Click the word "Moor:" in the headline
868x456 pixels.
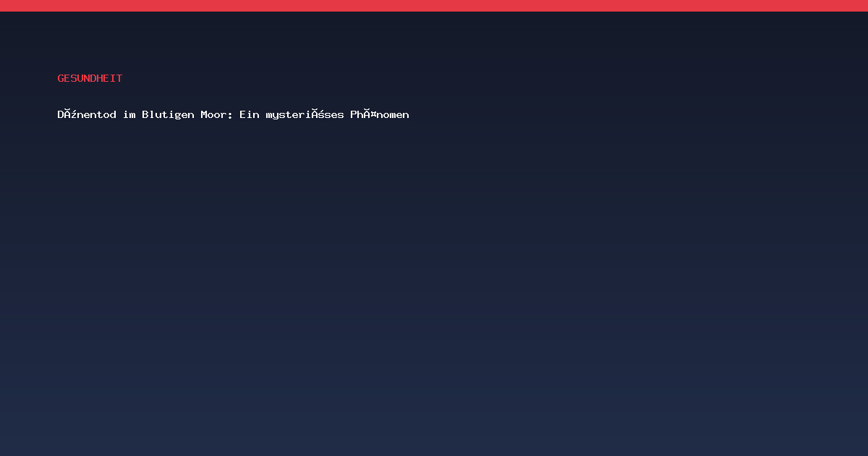pyautogui.click(x=216, y=114)
